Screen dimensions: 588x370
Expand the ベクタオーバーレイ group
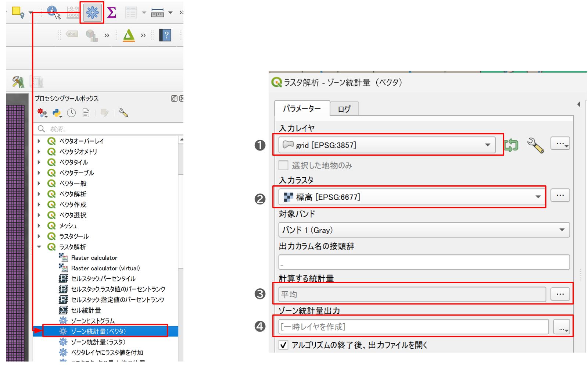click(39, 141)
